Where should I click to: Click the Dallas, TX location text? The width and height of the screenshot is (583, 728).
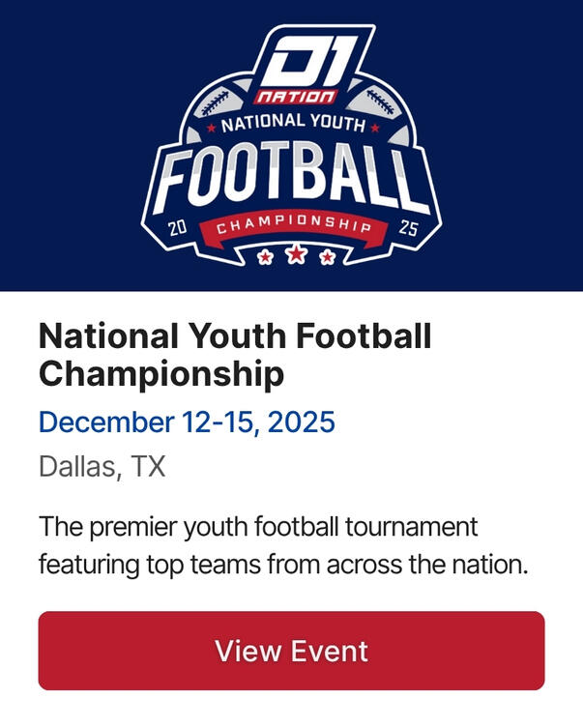point(102,468)
